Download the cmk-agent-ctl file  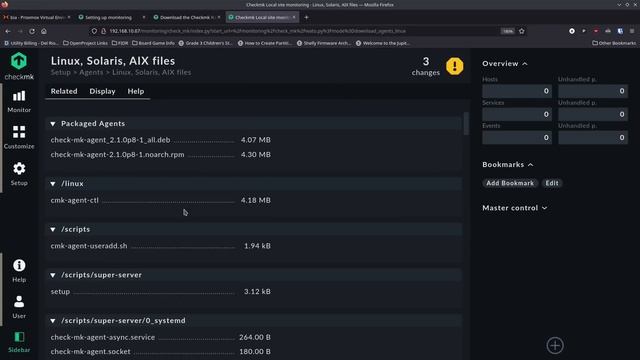point(75,200)
